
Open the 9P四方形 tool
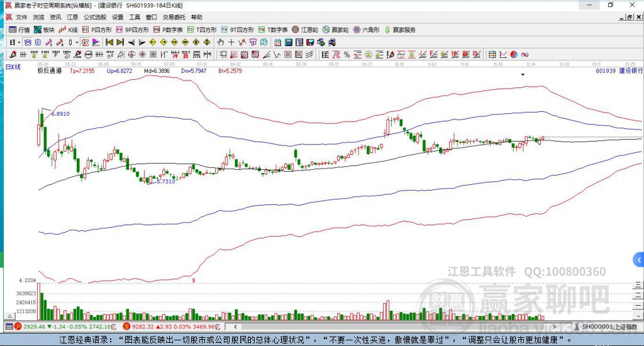tap(132, 30)
